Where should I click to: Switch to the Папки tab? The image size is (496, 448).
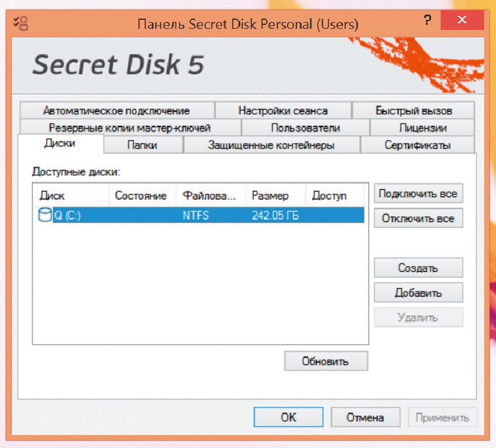click(x=142, y=145)
